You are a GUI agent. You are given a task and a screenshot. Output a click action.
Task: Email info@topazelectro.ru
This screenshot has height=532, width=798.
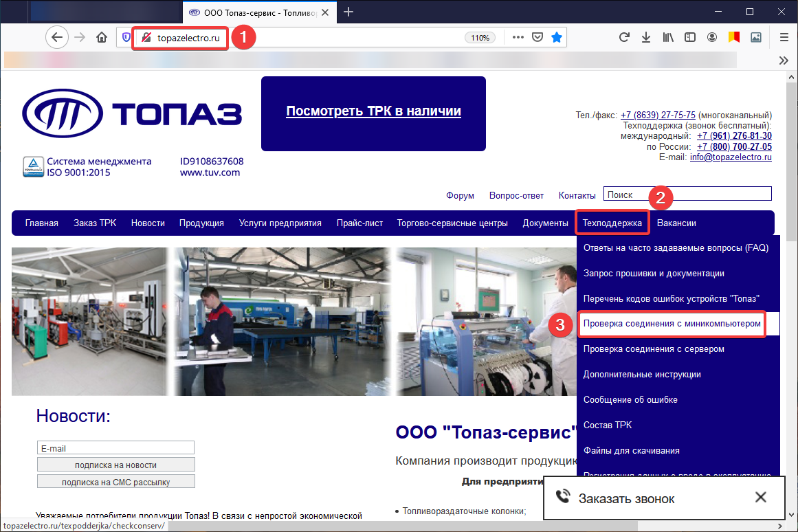pyautogui.click(x=731, y=157)
